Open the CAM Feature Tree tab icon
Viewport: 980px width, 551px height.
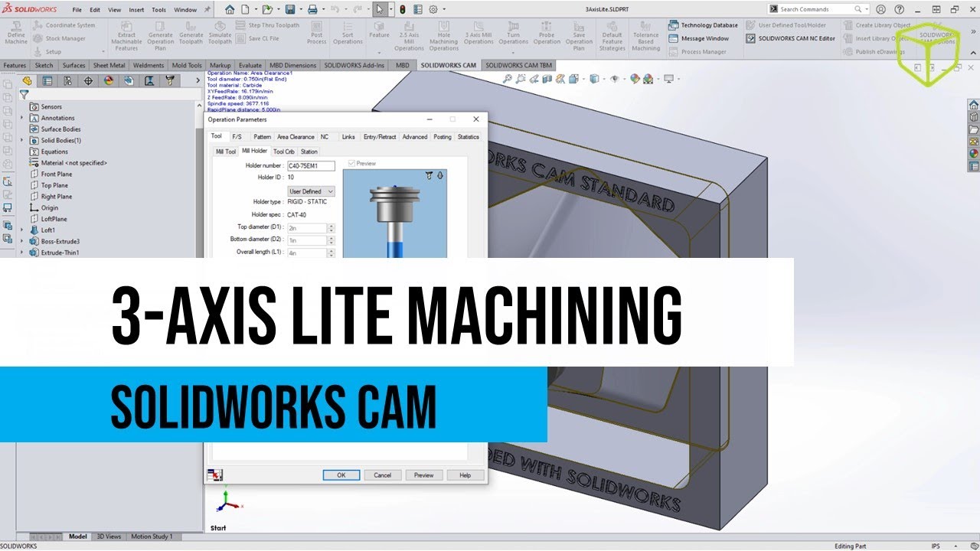click(x=129, y=80)
